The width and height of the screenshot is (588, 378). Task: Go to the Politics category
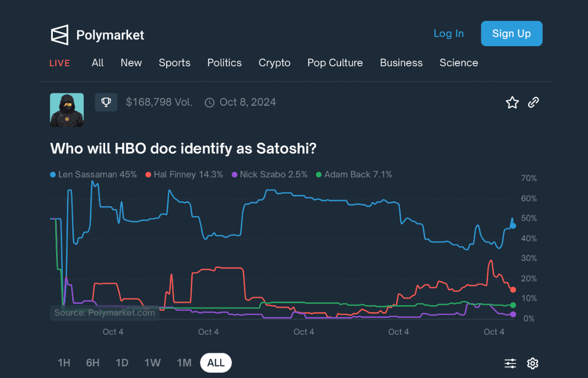click(225, 63)
